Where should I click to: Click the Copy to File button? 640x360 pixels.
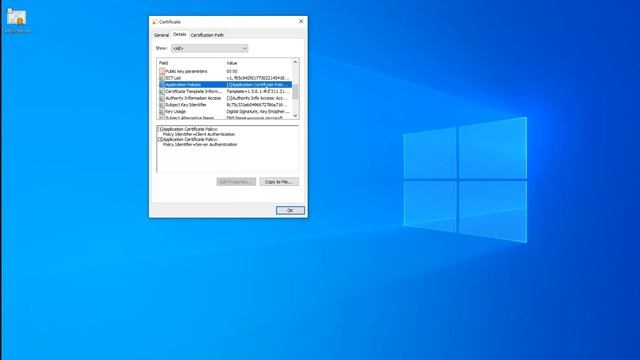[x=279, y=182]
